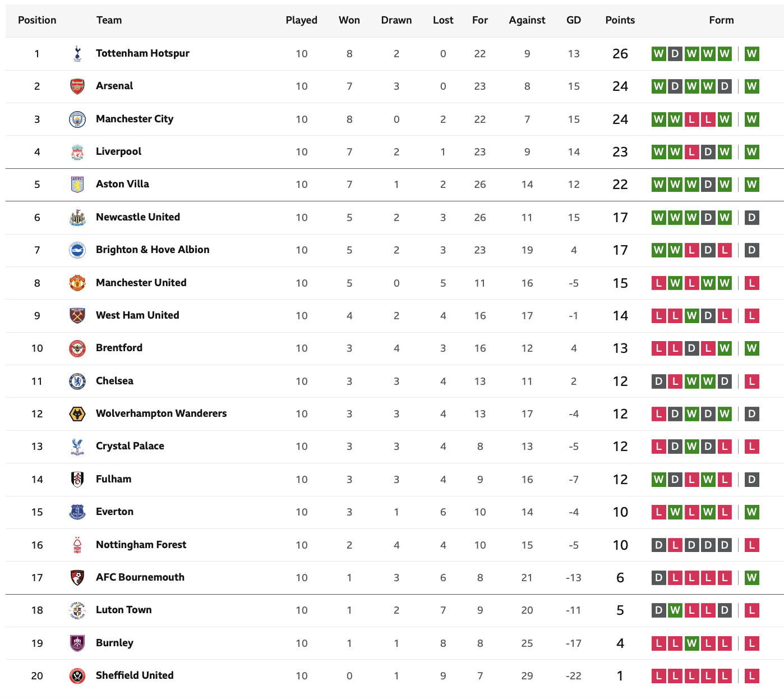The image size is (784, 699).
Task: Click Luton Town's latest L form badge
Action: [752, 610]
